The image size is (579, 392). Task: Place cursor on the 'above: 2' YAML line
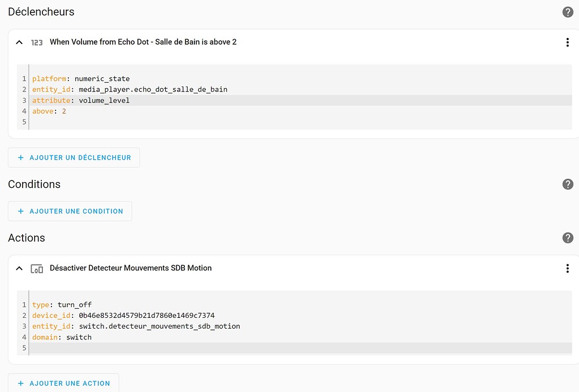49,111
